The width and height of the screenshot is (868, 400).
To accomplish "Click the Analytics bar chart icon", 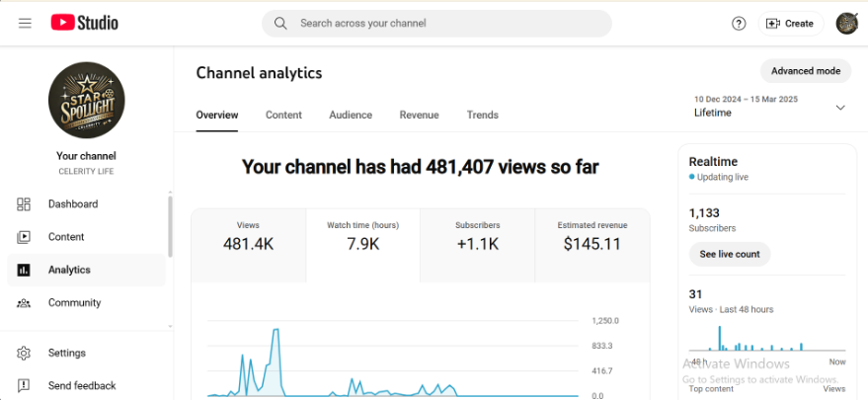I will [x=24, y=270].
